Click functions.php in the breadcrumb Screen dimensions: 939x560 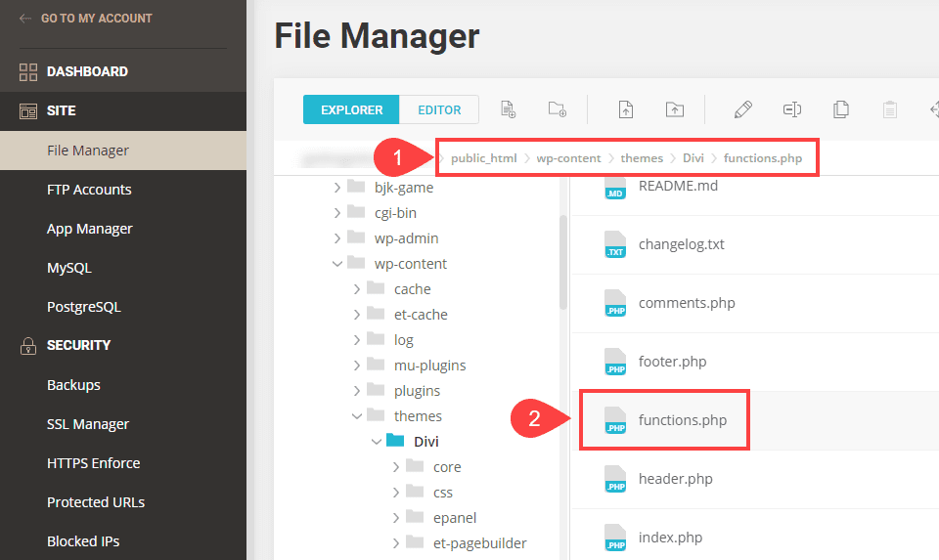click(763, 158)
